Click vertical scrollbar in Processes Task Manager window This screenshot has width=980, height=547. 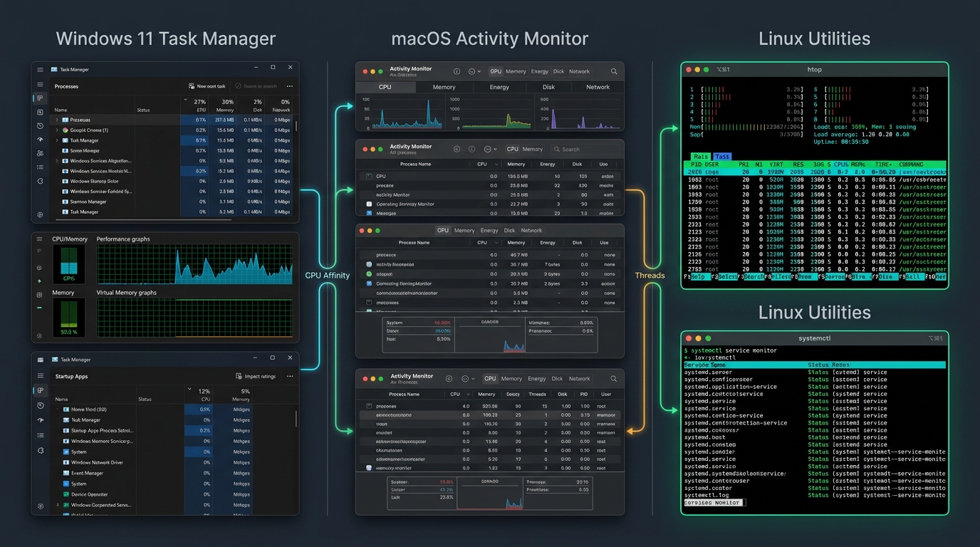(x=296, y=126)
